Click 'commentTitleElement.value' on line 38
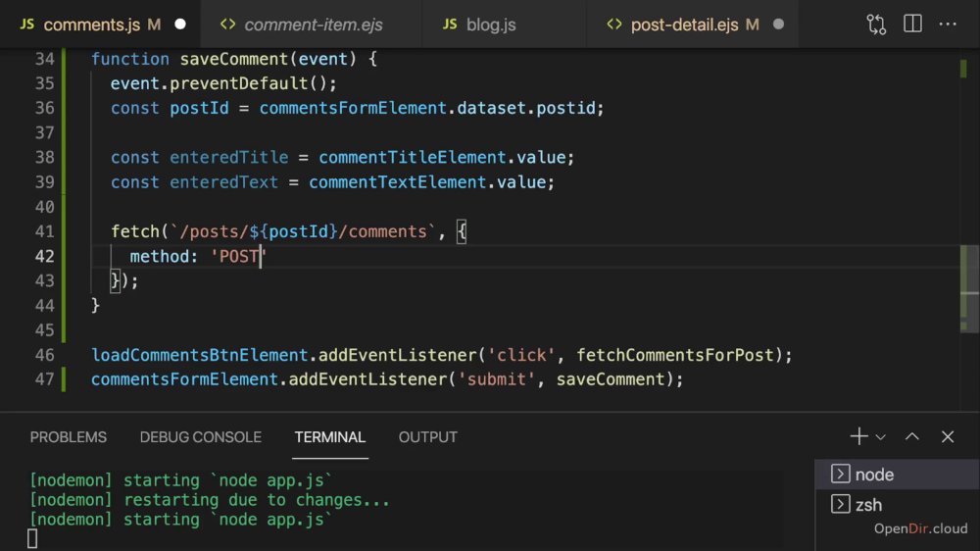The width and height of the screenshot is (980, 551). tap(443, 158)
